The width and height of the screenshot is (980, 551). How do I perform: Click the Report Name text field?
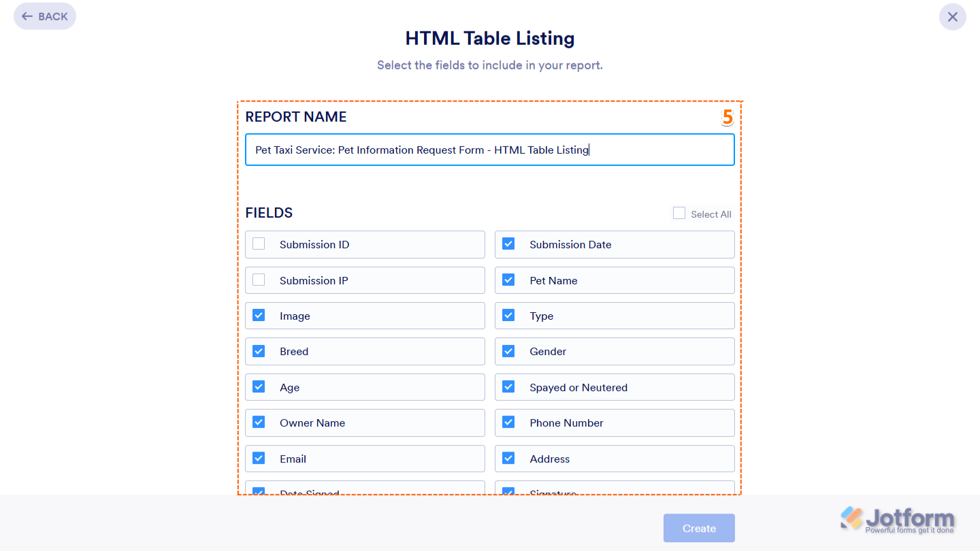pyautogui.click(x=489, y=150)
